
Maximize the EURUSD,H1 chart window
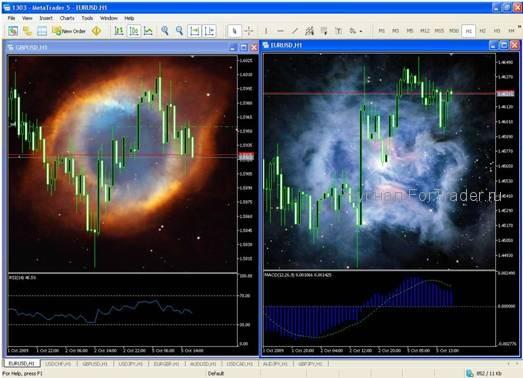pyautogui.click(x=504, y=45)
